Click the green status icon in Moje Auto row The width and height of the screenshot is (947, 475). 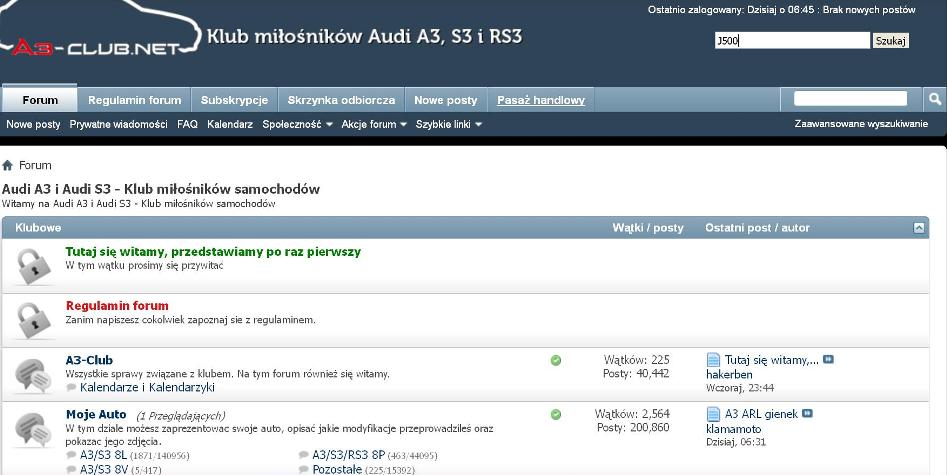556,415
